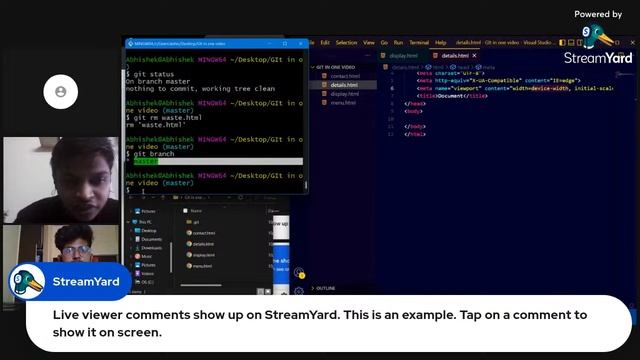Click the MINGW64 terminal title bar icon

pyautogui.click(x=130, y=43)
